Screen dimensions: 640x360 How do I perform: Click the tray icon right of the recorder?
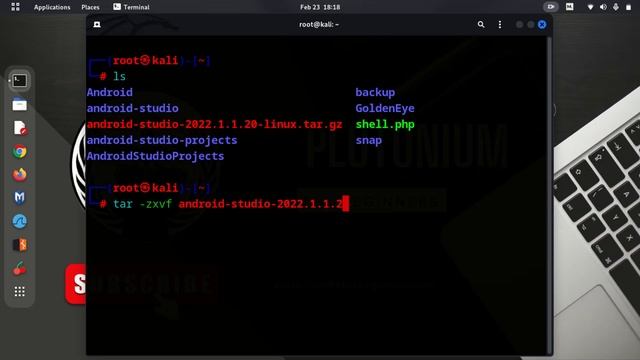[x=569, y=7]
